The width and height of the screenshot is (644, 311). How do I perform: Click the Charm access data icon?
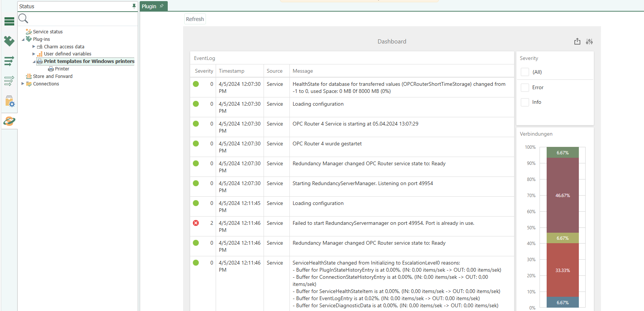pyautogui.click(x=40, y=47)
